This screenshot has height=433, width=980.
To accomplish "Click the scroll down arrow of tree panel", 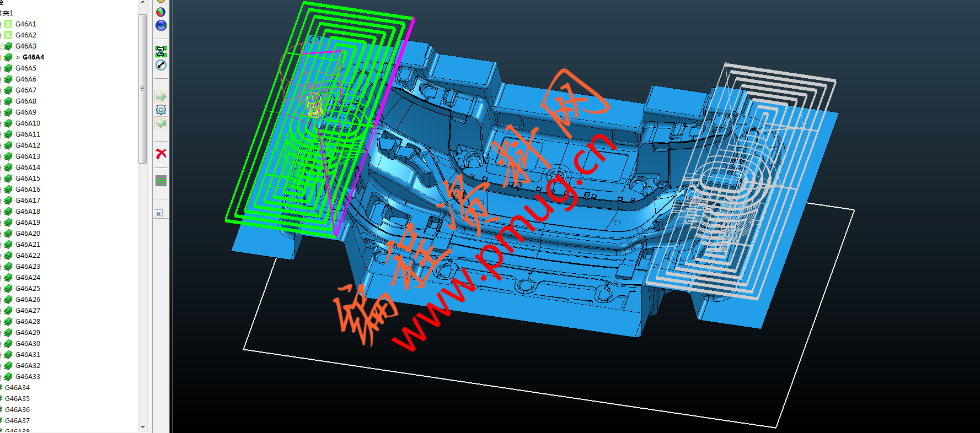I will (143, 427).
